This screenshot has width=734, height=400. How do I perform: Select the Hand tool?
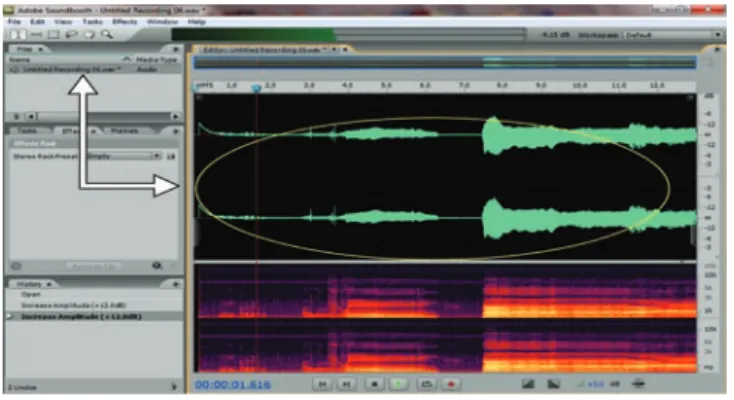point(89,35)
